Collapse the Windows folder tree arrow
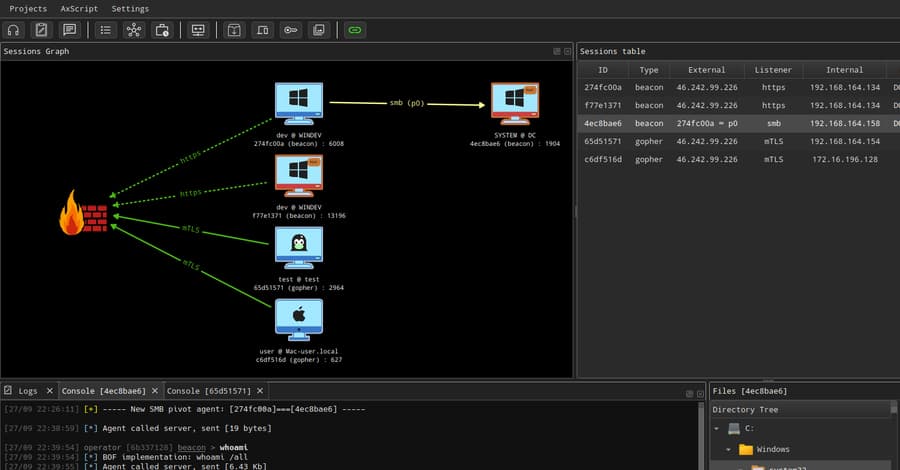 click(730, 449)
